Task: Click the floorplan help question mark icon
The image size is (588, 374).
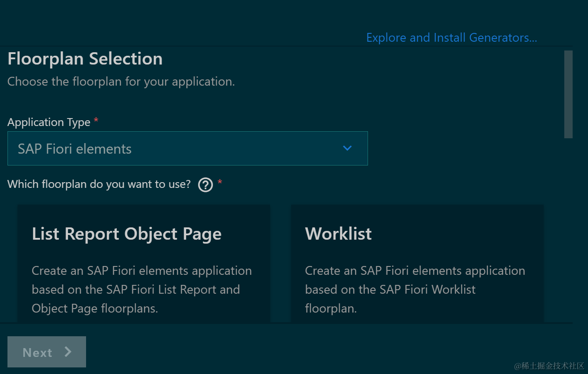Action: tap(206, 185)
